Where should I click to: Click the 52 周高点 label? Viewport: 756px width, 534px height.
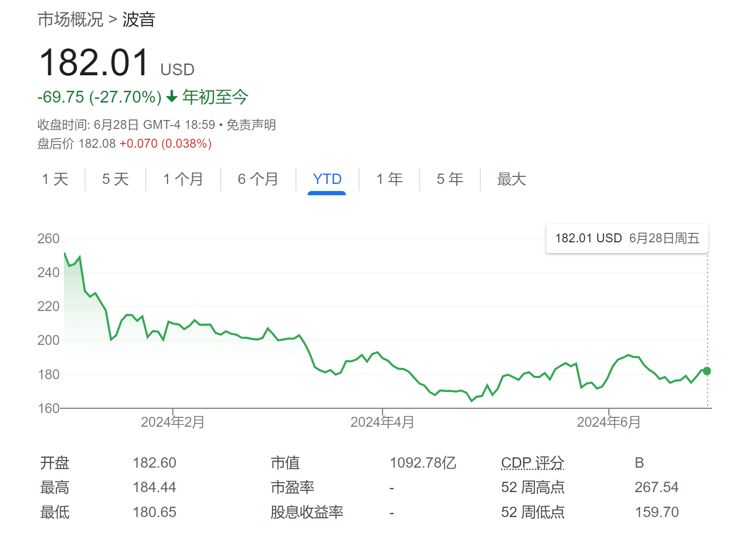pyautogui.click(x=533, y=487)
